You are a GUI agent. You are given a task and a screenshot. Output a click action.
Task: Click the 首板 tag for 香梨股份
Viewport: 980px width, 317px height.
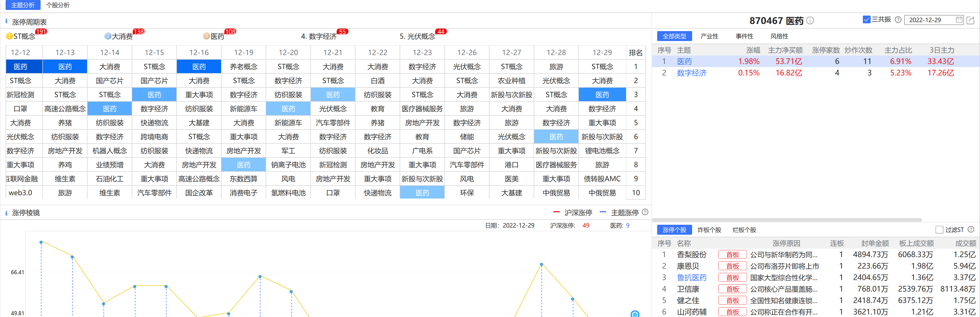pos(732,255)
